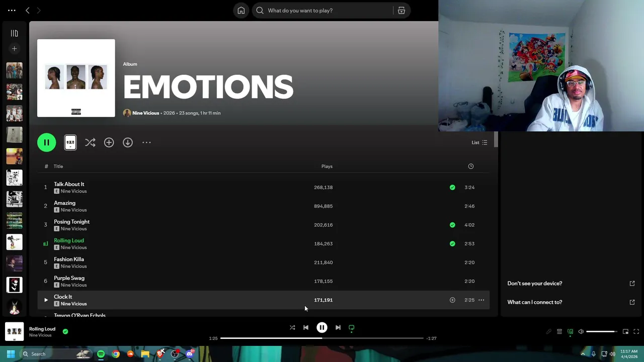Sort by the Title column header
Screen dimensions: 644x362
coord(58,166)
